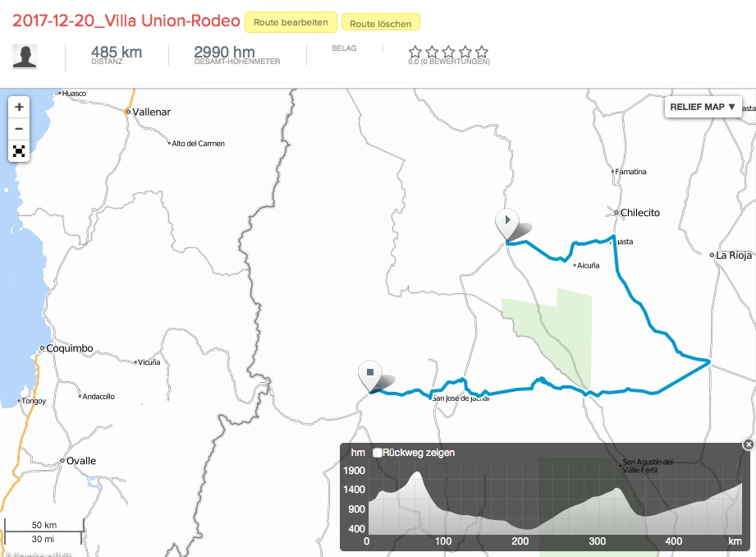756x557 pixels.
Task: Enter fullscreen map view
Action: pyautogui.click(x=19, y=151)
